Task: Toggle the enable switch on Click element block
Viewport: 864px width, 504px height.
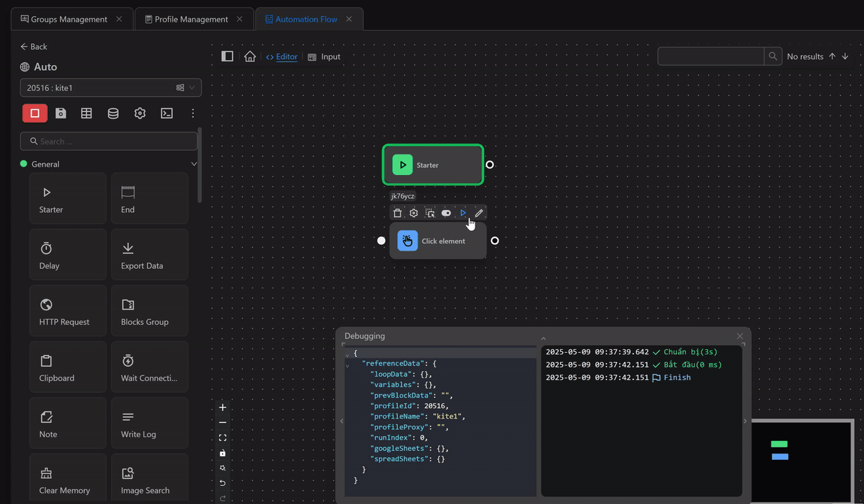Action: coord(446,213)
